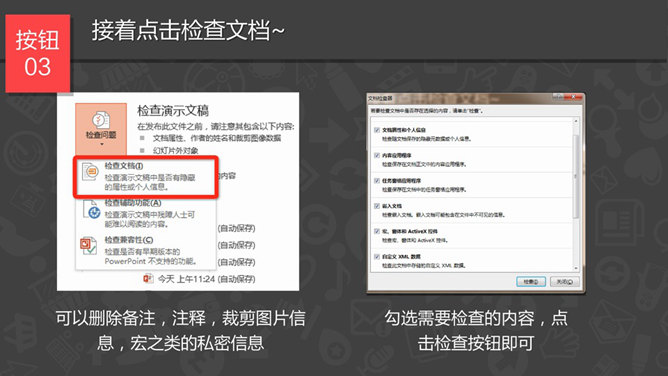Click the 检查辅助功能 accessibility icon
668x376 pixels.
(x=91, y=209)
